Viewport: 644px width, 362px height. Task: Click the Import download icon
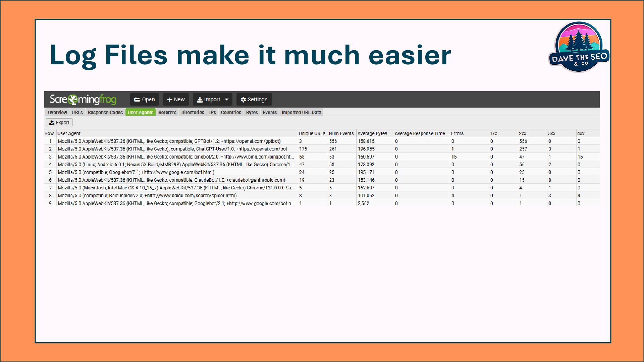click(x=200, y=100)
